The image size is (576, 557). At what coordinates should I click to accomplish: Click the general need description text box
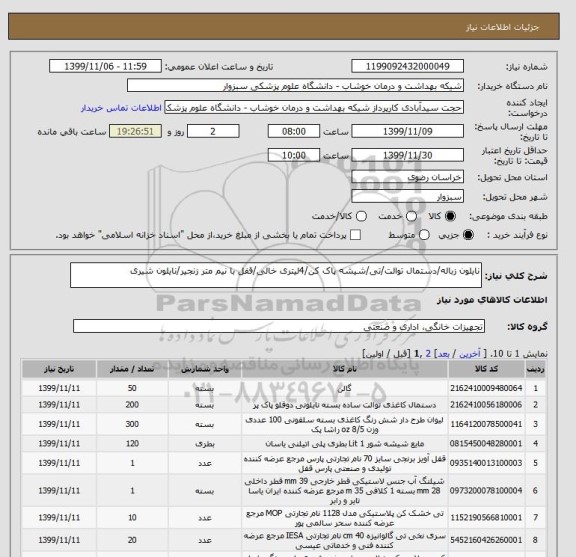click(276, 275)
